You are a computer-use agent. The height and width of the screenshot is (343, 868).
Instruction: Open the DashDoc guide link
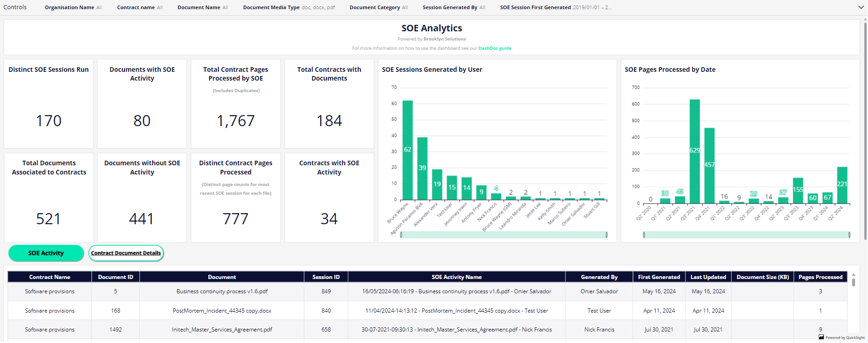pos(495,48)
